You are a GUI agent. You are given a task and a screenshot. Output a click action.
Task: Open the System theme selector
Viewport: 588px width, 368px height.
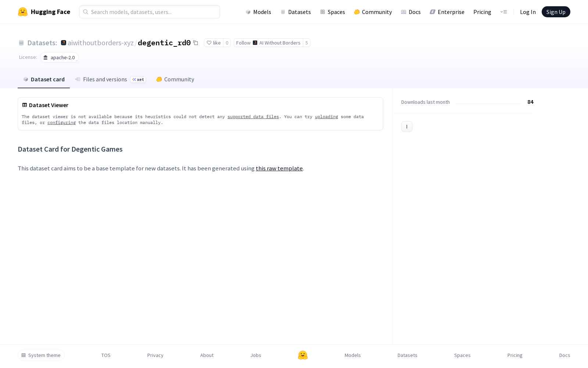click(41, 355)
